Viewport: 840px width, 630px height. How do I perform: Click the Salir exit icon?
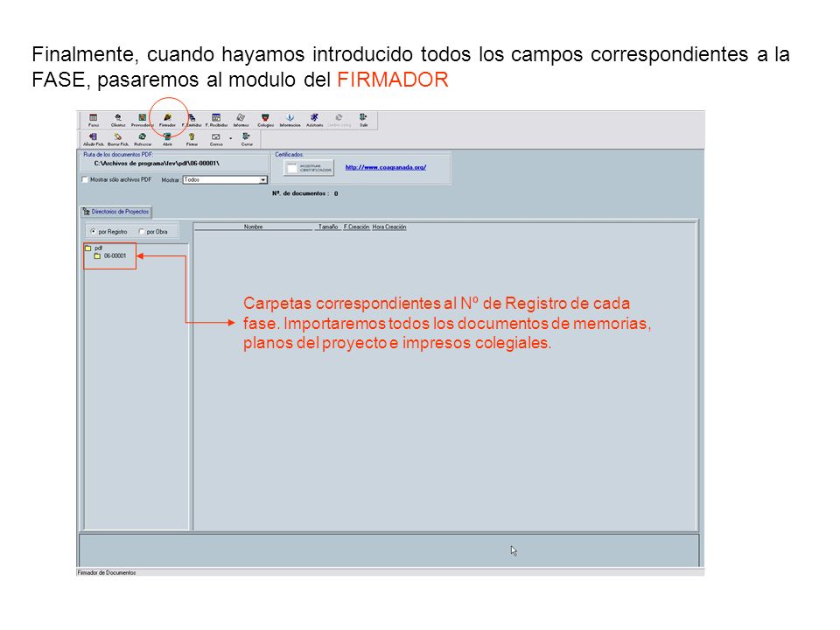363,120
